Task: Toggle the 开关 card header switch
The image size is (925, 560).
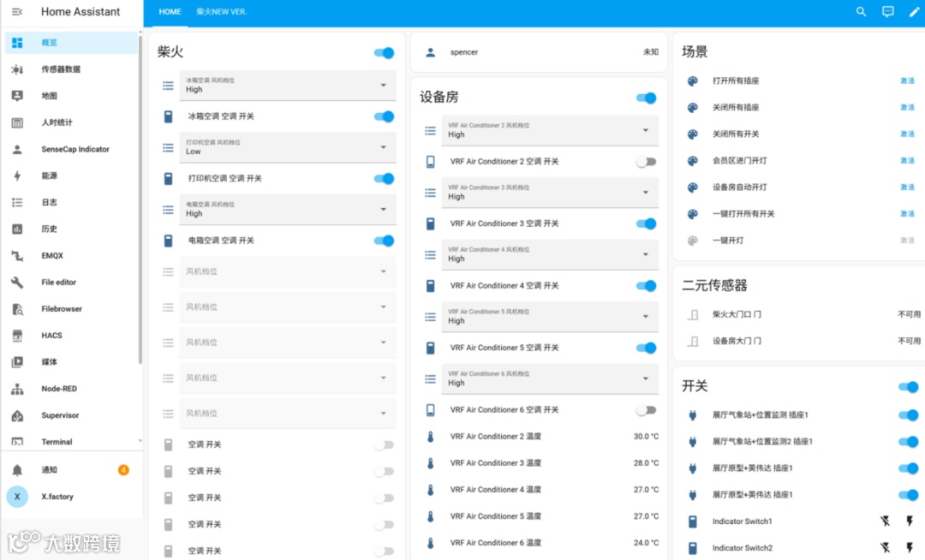Action: pyautogui.click(x=909, y=387)
